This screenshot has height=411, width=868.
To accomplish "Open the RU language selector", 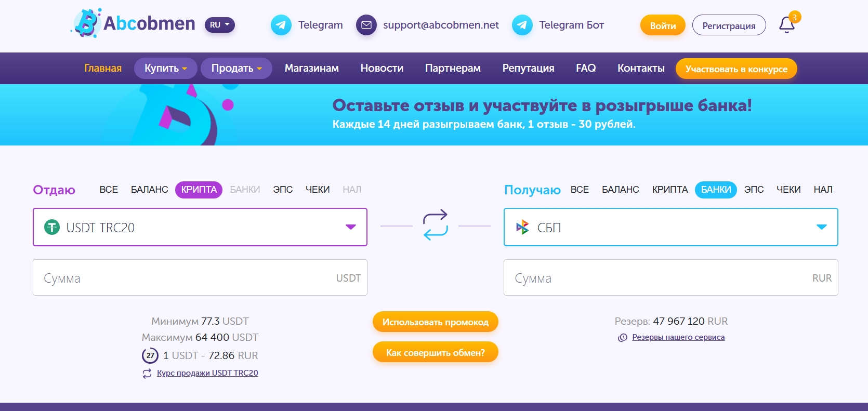I will [220, 25].
